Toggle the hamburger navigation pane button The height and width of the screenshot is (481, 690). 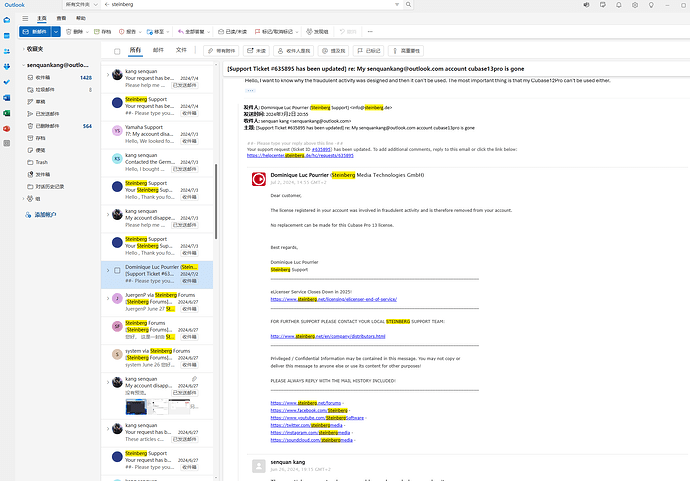(x=25, y=18)
